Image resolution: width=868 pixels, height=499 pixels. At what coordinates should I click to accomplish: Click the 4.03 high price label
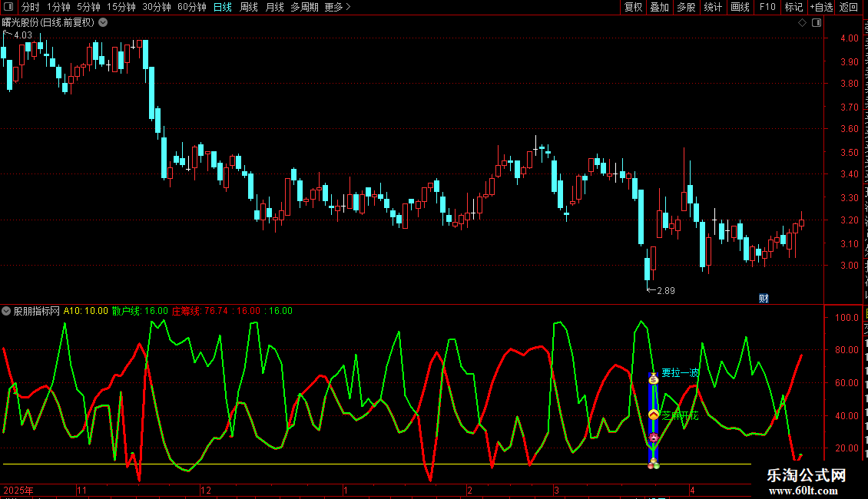click(23, 35)
